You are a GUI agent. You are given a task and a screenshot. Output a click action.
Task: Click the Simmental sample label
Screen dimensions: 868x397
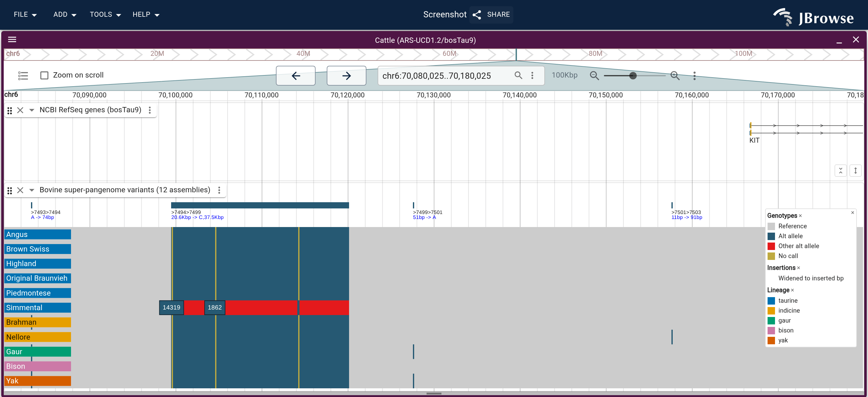(38, 308)
